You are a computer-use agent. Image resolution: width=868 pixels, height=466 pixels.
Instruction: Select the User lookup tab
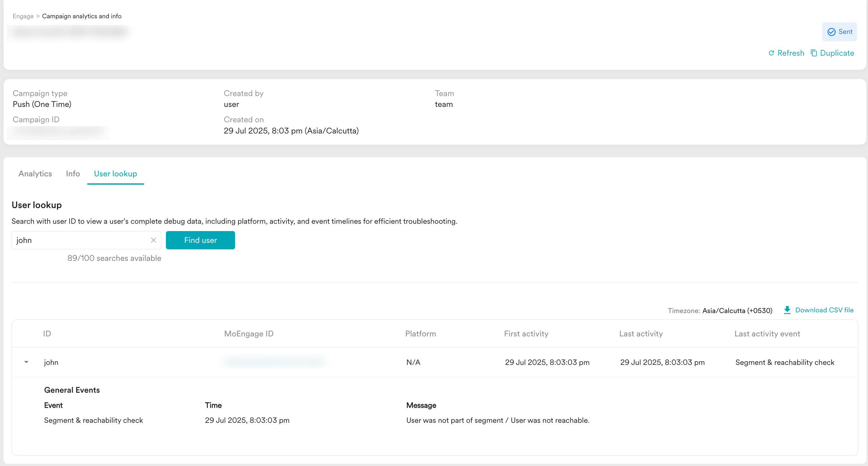click(x=115, y=174)
